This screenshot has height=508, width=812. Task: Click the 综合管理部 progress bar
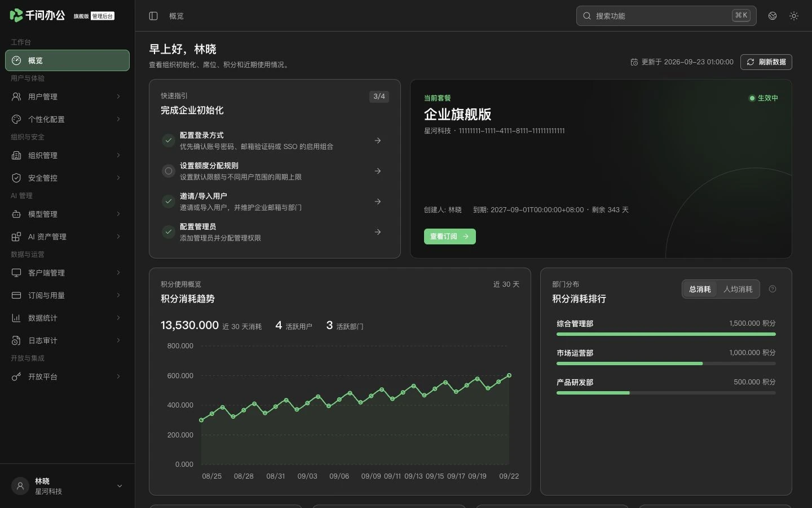[666, 334]
